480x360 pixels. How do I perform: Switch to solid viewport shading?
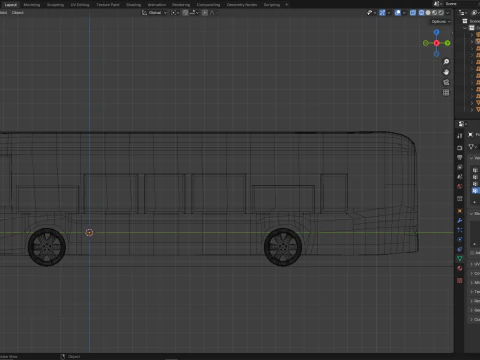pos(428,13)
